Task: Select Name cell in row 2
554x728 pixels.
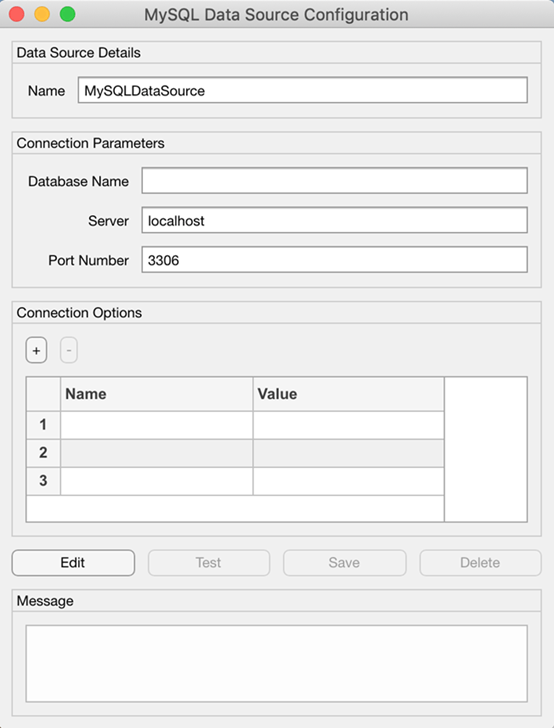Action: click(156, 453)
